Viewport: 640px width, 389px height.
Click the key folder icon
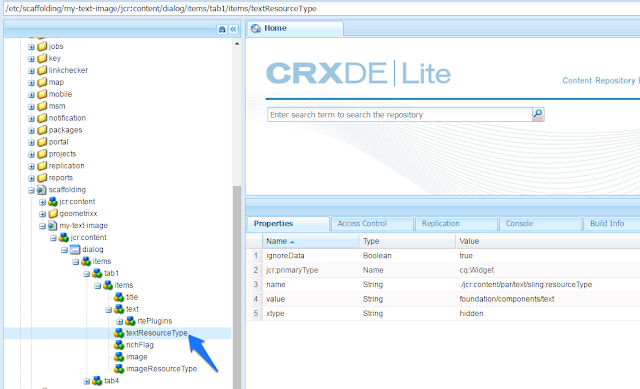(42, 58)
